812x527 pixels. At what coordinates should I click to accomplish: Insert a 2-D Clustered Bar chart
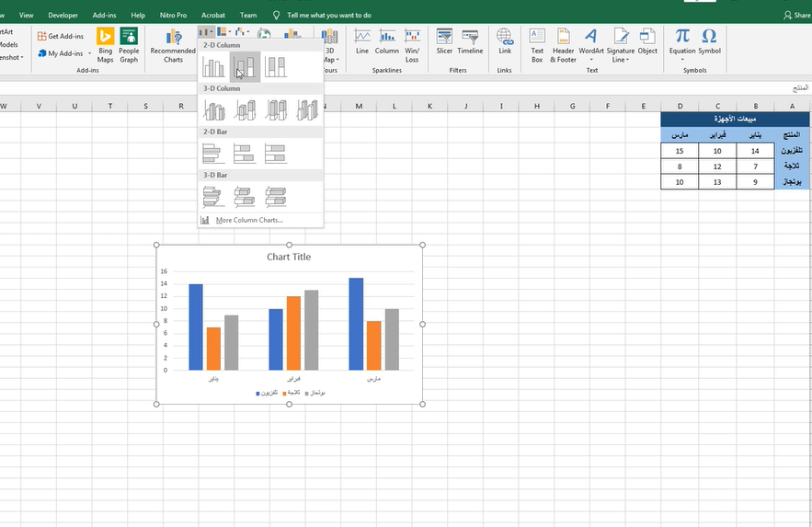click(x=213, y=154)
